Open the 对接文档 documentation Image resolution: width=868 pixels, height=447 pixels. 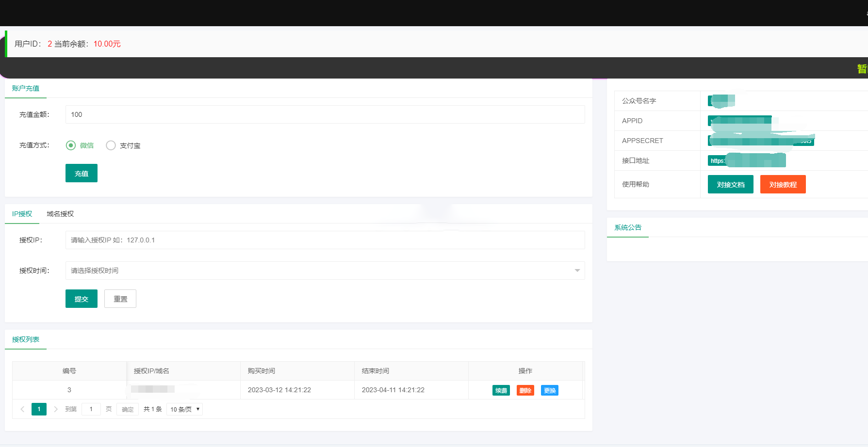[x=730, y=184]
